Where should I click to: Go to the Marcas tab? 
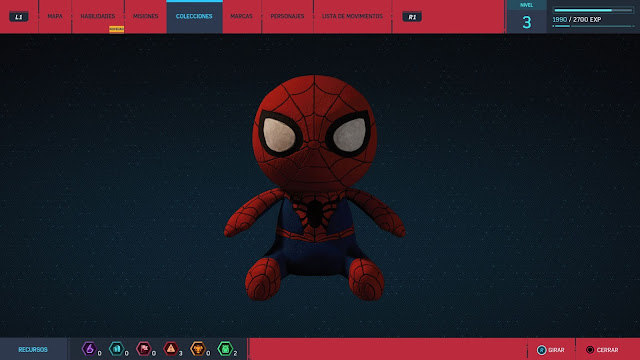(x=241, y=16)
